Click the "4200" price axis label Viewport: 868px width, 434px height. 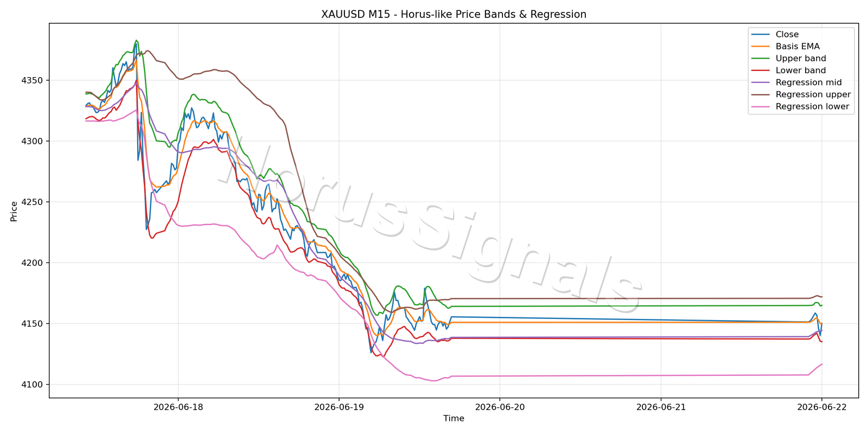(32, 263)
